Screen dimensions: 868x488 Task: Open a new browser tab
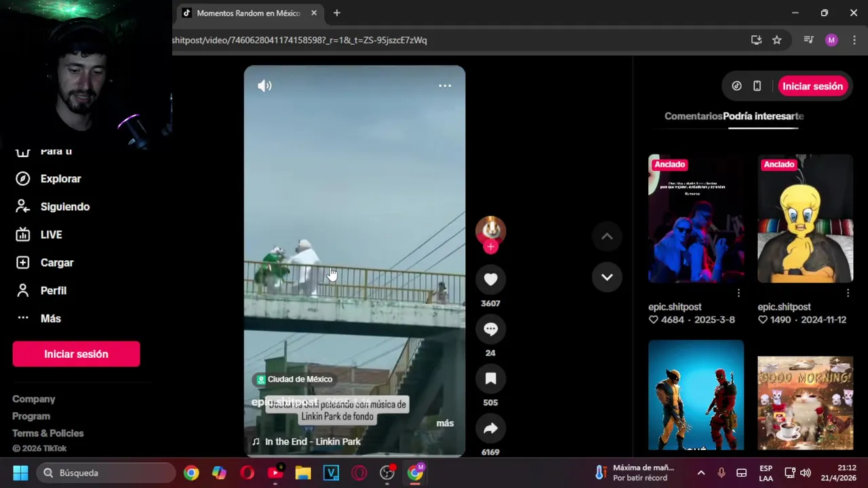click(336, 13)
